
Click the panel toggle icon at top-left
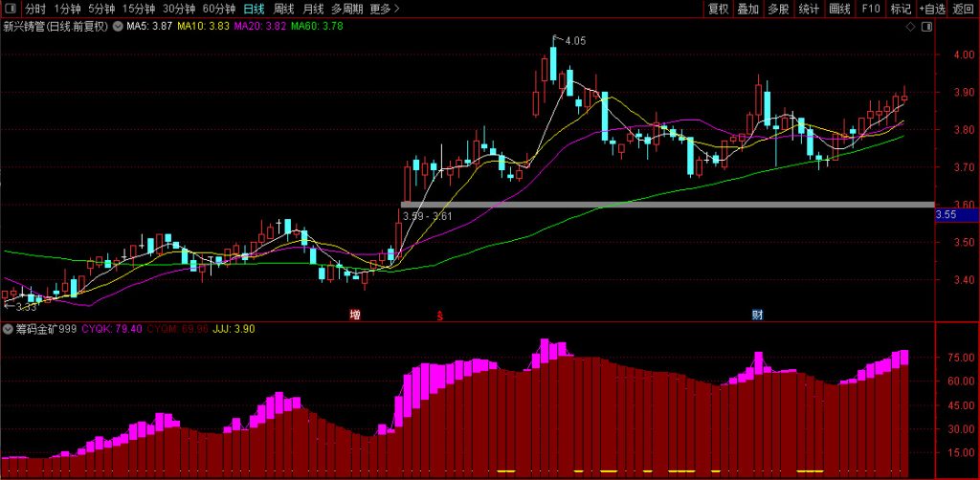pyautogui.click(x=11, y=9)
